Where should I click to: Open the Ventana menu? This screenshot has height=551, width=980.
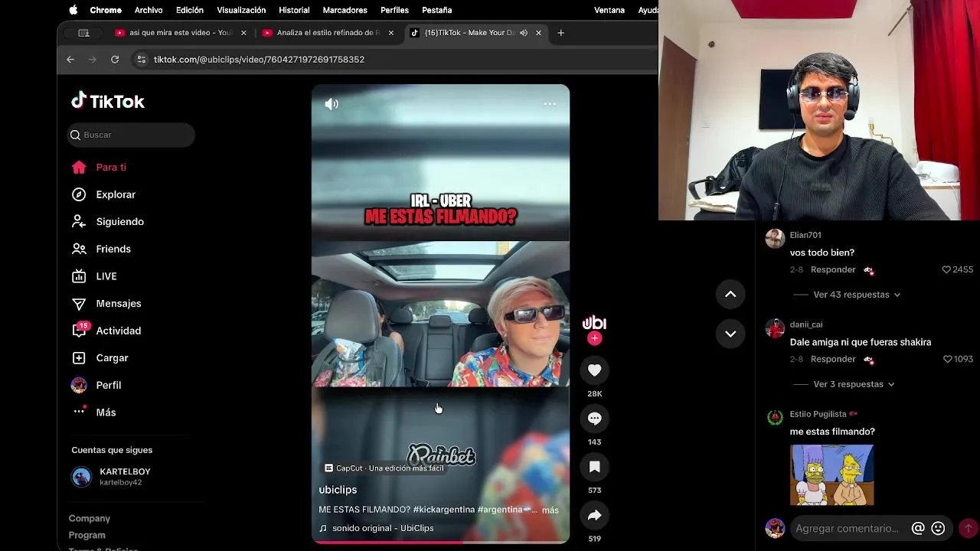pos(610,10)
